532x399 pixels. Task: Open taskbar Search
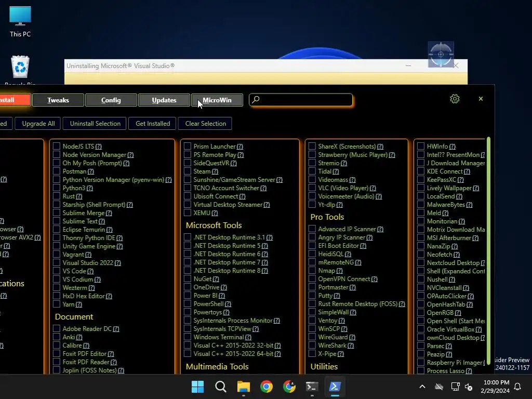[220, 387]
